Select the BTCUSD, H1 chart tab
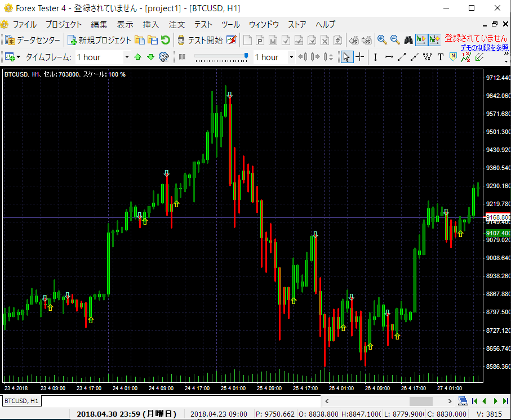 [21, 401]
